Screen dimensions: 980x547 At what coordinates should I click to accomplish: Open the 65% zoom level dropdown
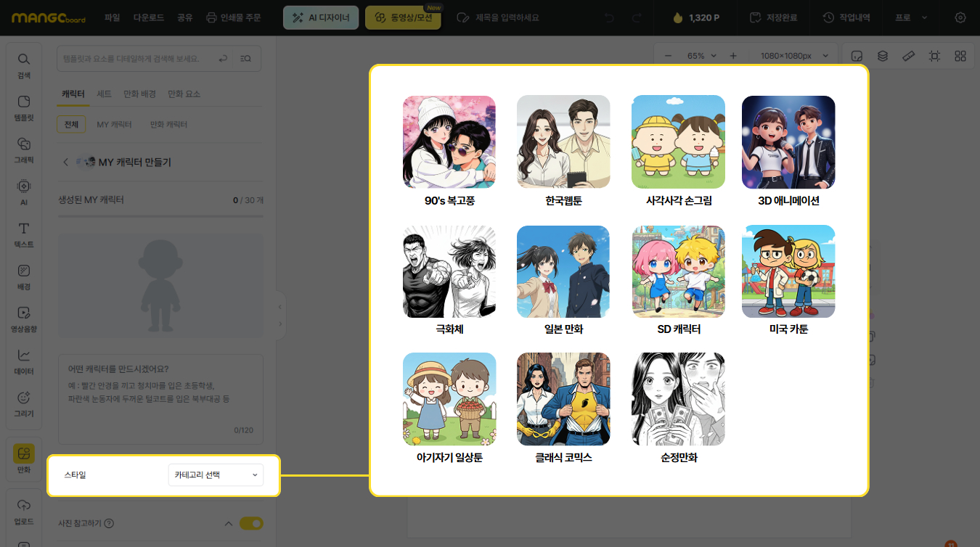701,56
